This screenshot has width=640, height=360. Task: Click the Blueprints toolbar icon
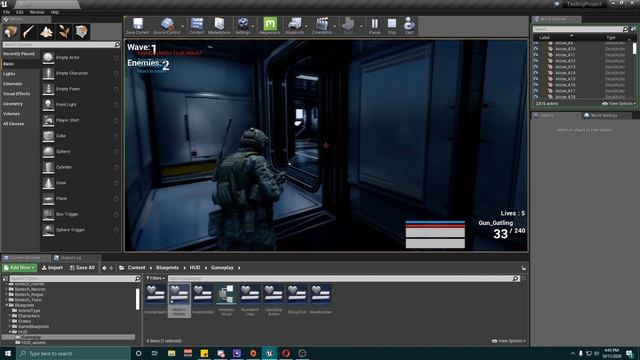[x=294, y=24]
